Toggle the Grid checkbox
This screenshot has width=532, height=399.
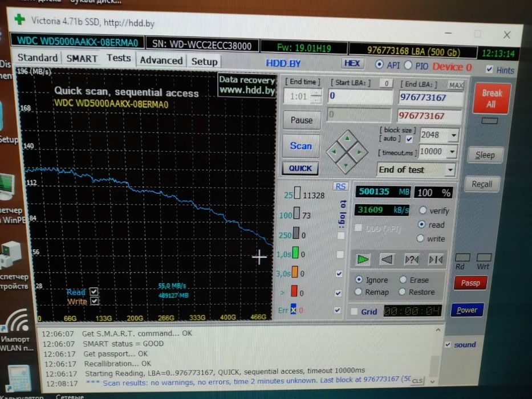click(x=354, y=311)
